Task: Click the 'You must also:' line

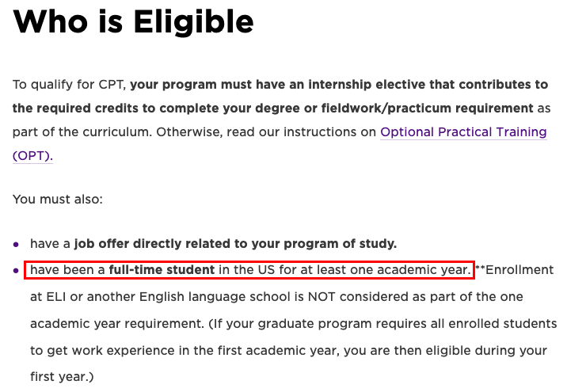Action: [58, 200]
